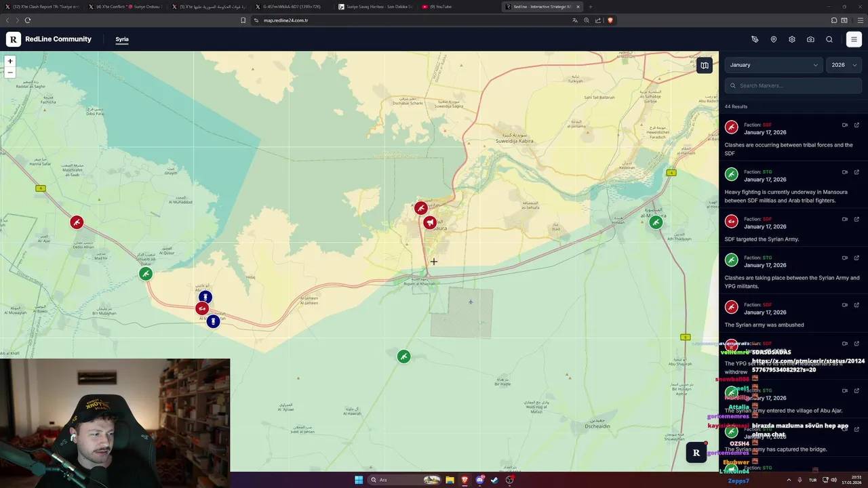Image resolution: width=868 pixels, height=488 pixels.
Task: Switch to the Suriye Savaş Haritası tab
Action: (x=375, y=7)
